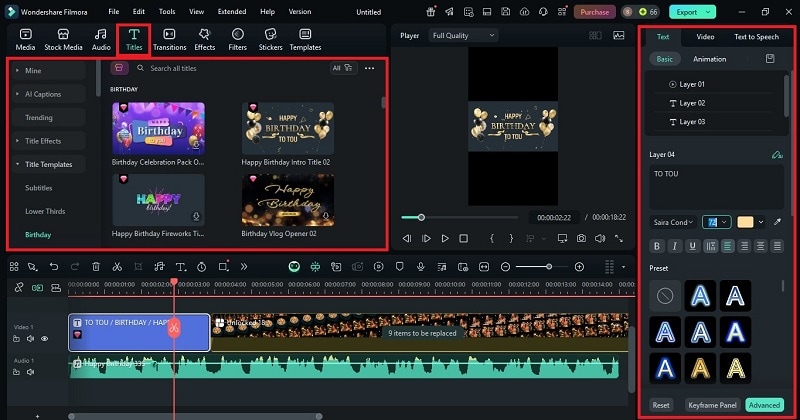The width and height of the screenshot is (800, 420).
Task: Step back to previous frame
Action: [407, 238]
